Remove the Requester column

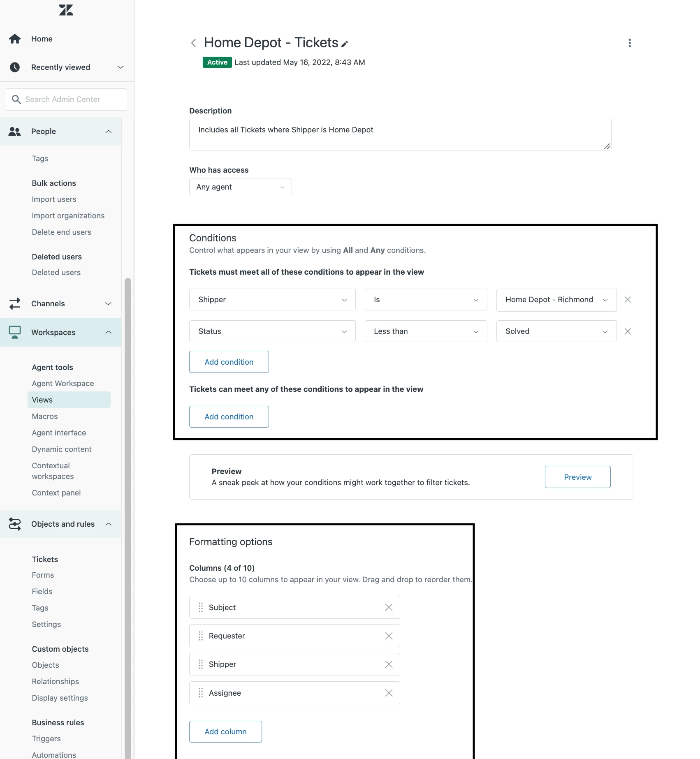coord(389,636)
